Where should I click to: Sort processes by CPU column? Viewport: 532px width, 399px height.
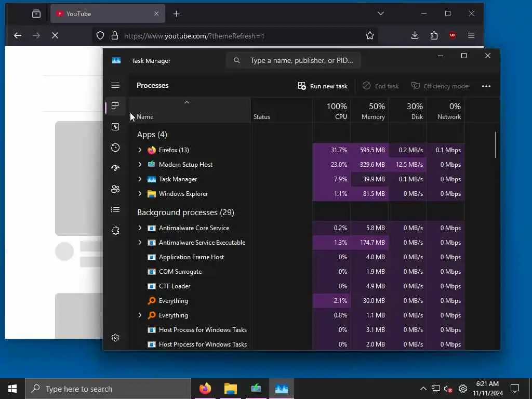pos(331,110)
